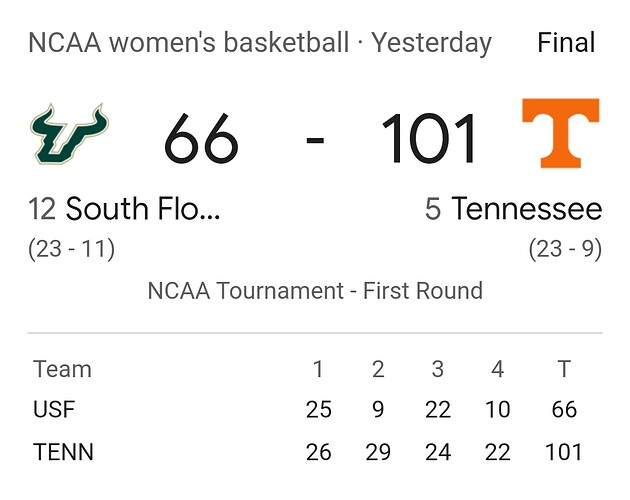Click the Final status label

pos(566,43)
